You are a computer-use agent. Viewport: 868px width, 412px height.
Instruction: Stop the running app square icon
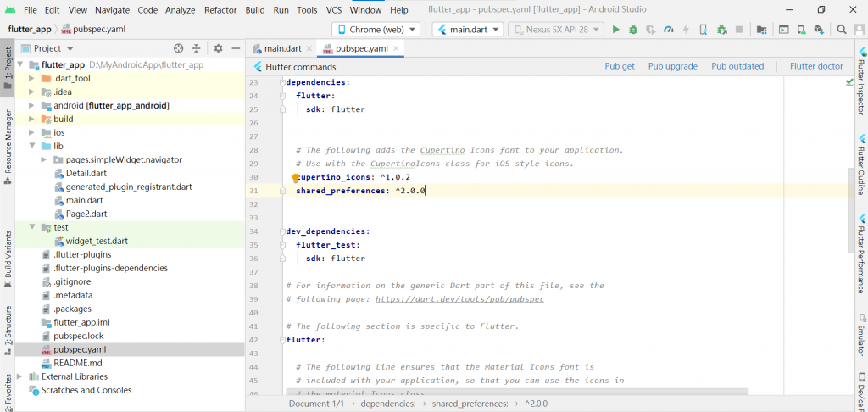coord(738,30)
